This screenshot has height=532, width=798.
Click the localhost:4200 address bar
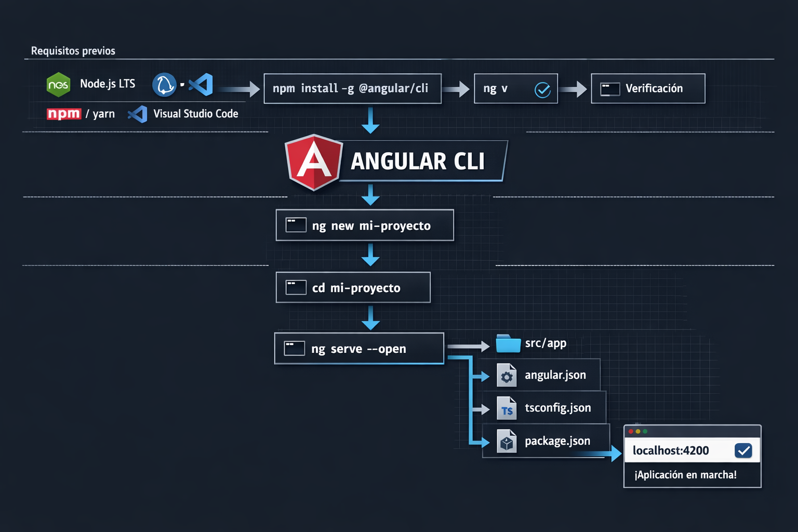click(692, 450)
